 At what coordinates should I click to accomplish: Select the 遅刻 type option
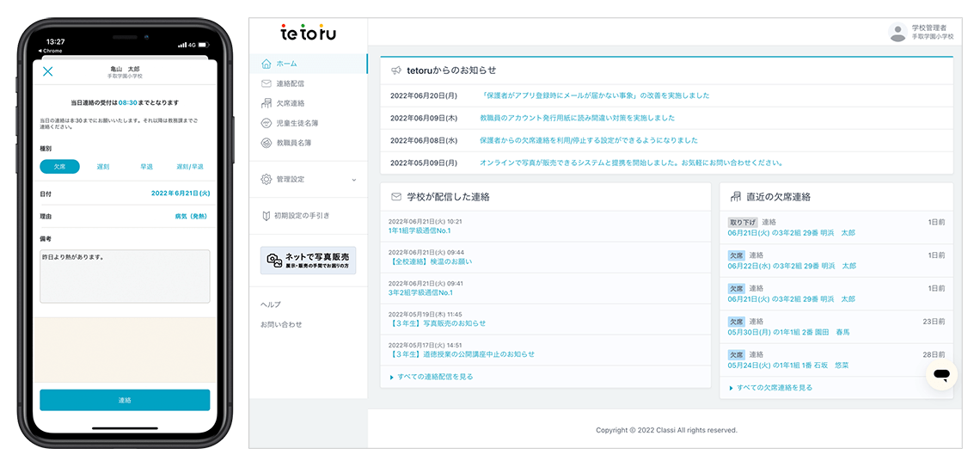point(102,167)
